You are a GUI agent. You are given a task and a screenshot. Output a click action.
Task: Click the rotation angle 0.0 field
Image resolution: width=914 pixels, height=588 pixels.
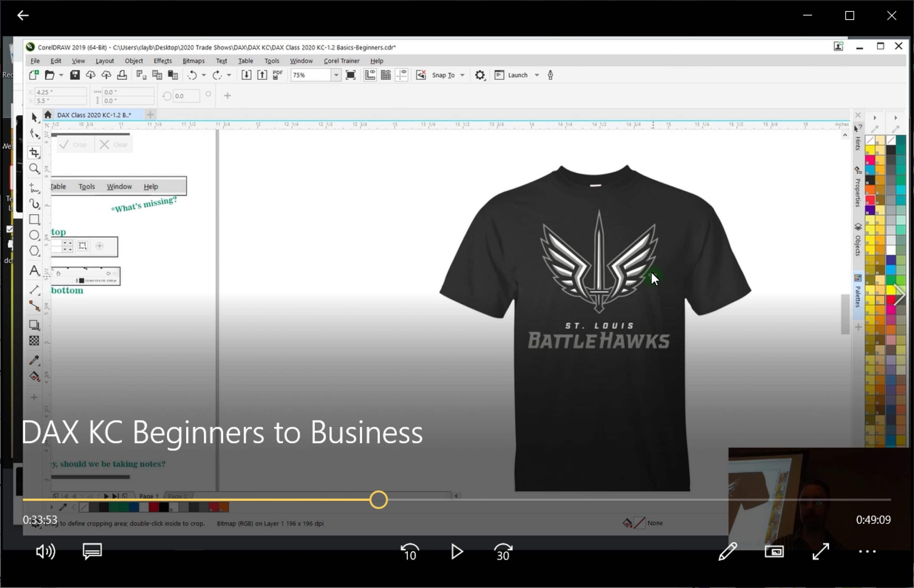point(186,96)
